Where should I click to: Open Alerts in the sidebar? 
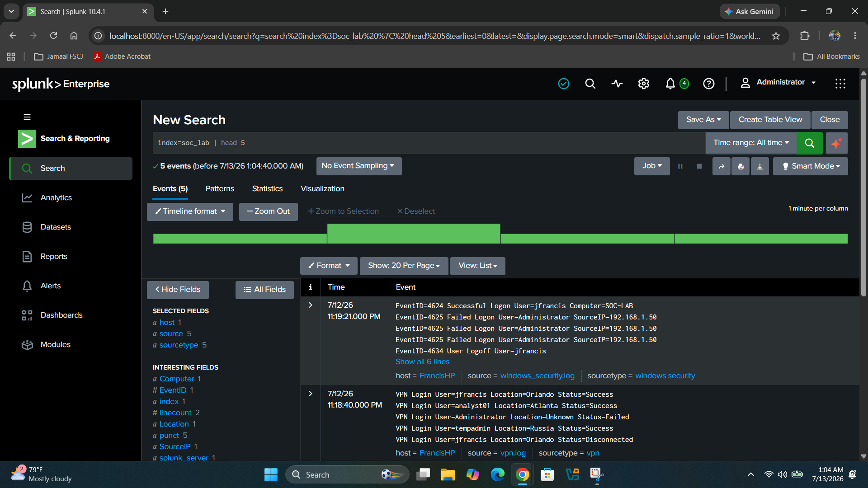click(x=71, y=286)
